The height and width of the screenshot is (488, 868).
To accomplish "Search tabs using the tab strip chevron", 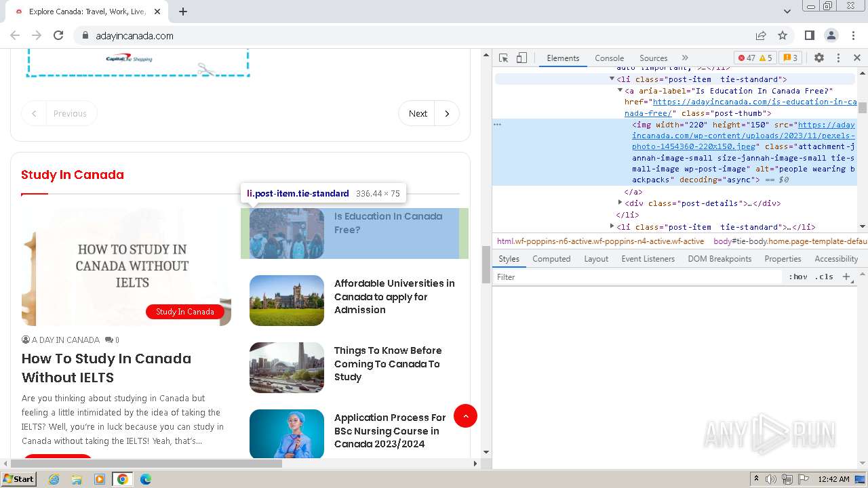I will (x=787, y=12).
